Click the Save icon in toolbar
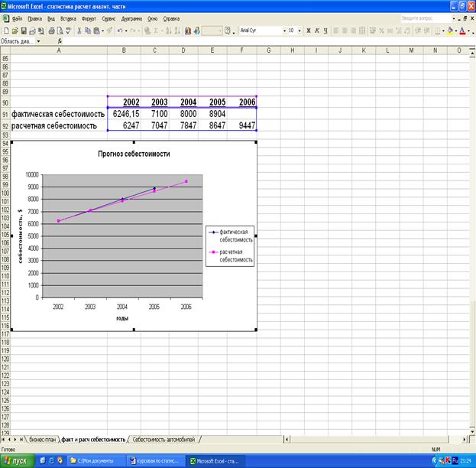The image size is (476, 468). tap(24, 31)
